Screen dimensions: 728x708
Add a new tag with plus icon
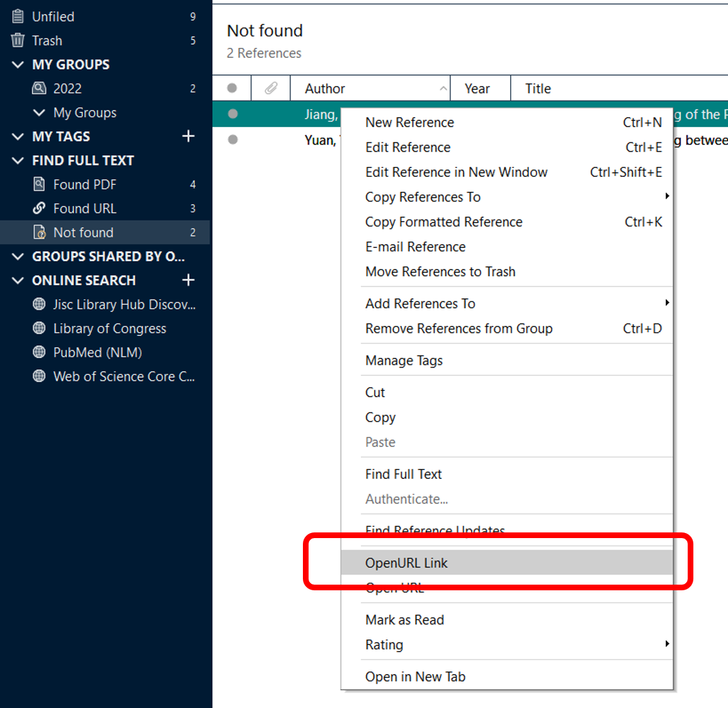coord(188,137)
